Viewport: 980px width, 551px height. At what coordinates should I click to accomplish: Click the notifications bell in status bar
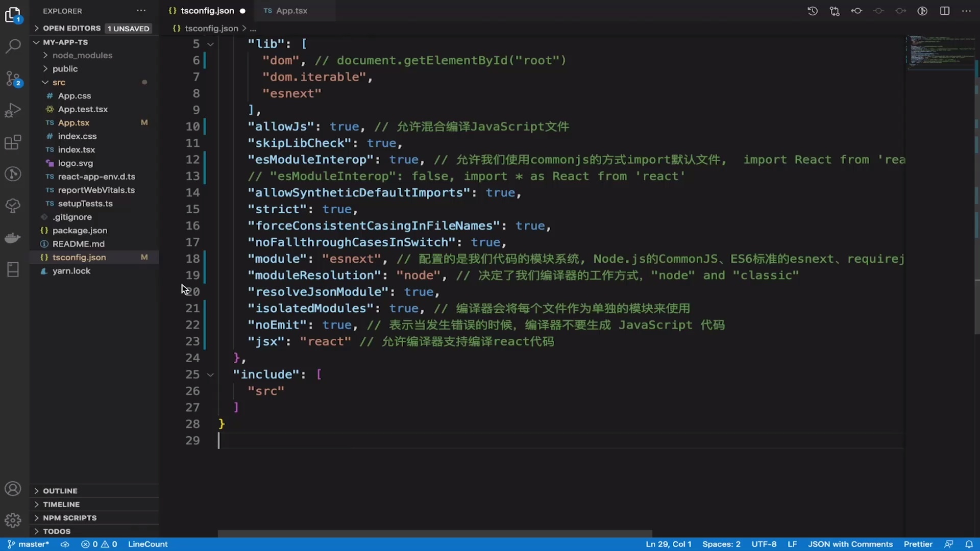tap(969, 544)
